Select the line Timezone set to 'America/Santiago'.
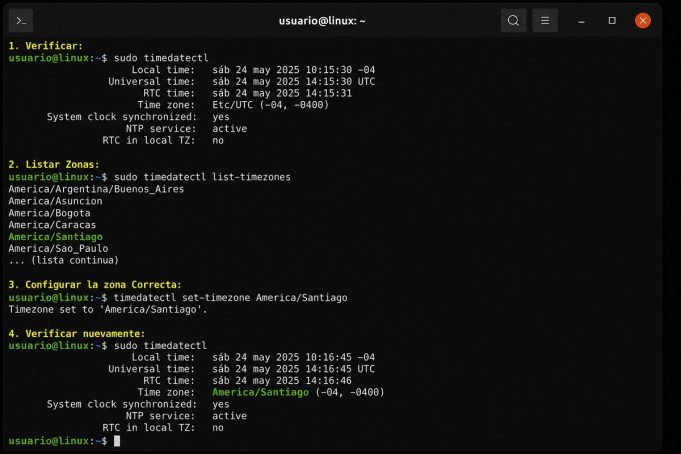 [x=108, y=310]
